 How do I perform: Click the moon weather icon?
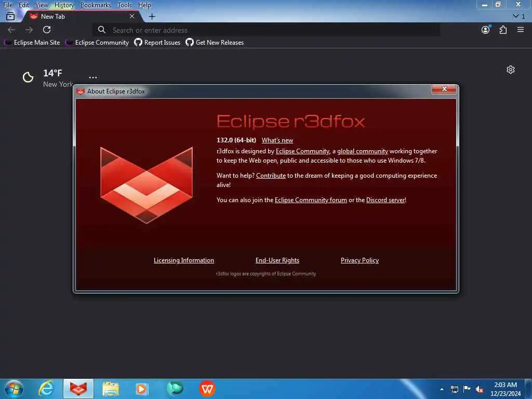(28, 77)
